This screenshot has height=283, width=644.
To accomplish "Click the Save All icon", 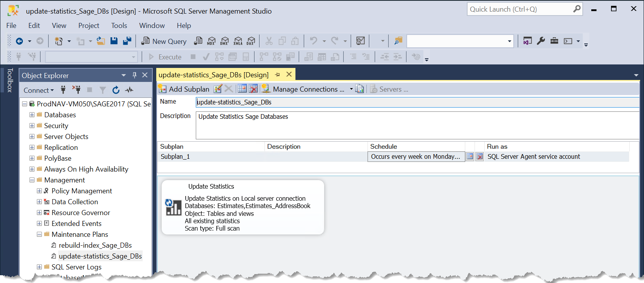I will point(127,41).
